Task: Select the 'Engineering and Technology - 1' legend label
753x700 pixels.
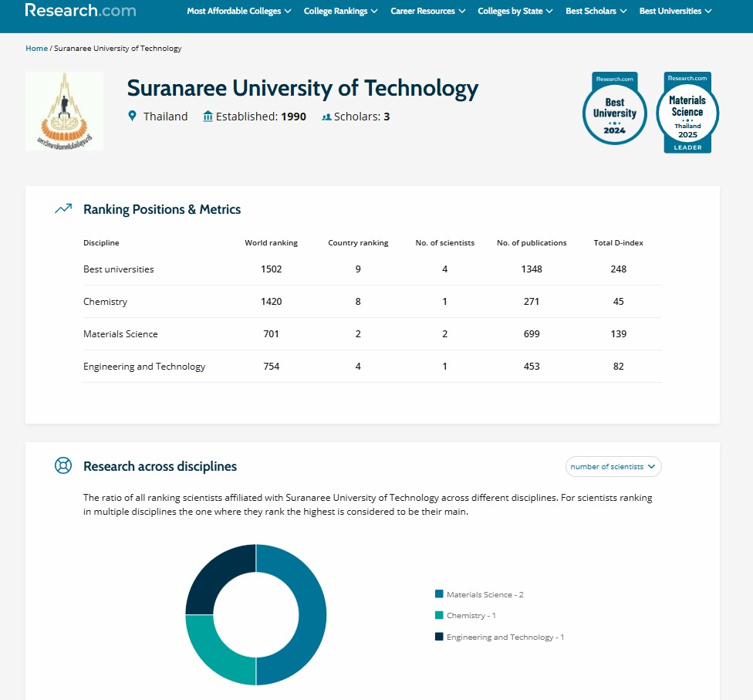Action: click(x=505, y=637)
